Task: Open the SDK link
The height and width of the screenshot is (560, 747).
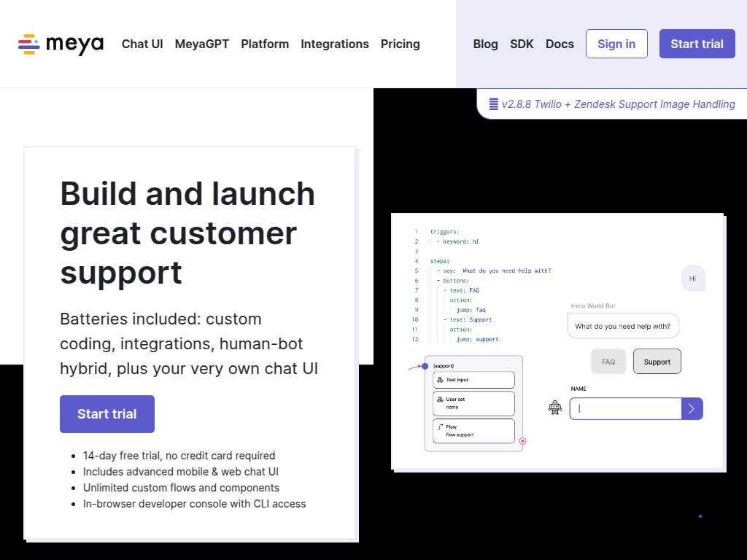Action: pos(522,44)
